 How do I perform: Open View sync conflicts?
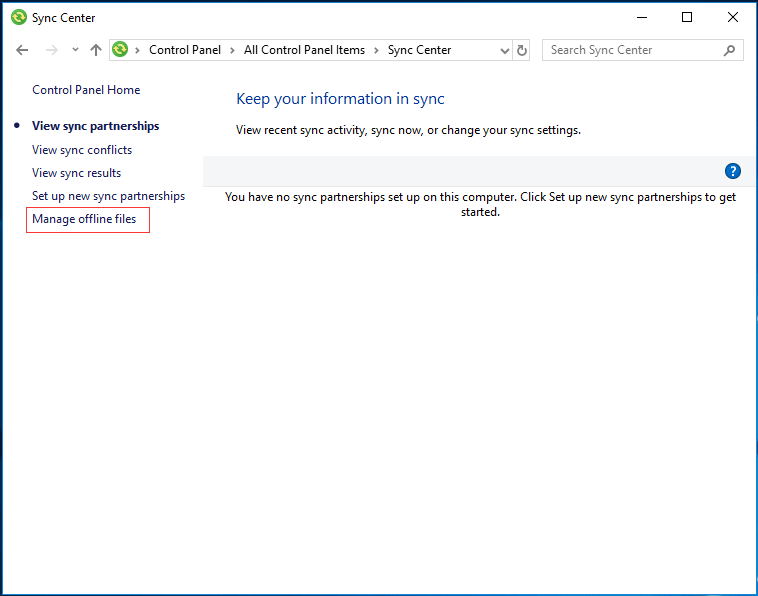[x=82, y=150]
